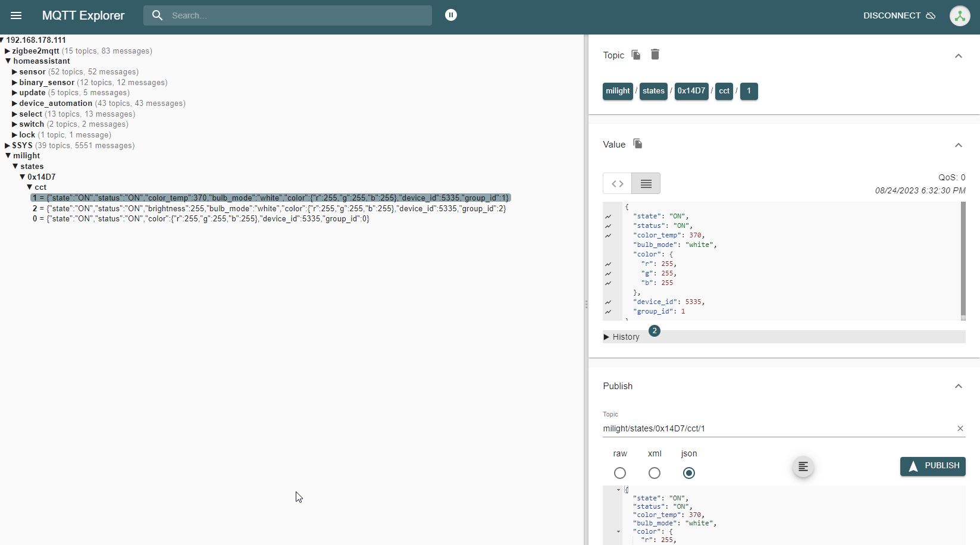
Task: Expand the History section
Action: point(622,337)
